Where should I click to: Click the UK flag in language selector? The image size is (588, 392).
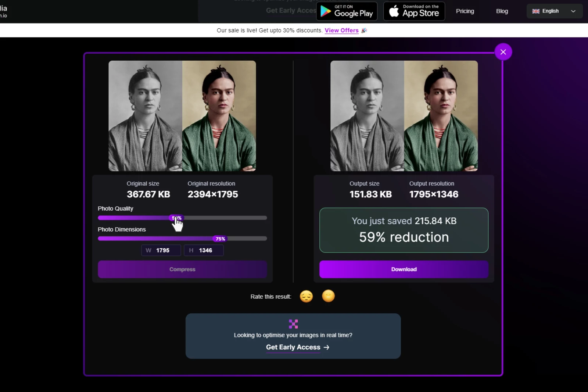(x=536, y=11)
